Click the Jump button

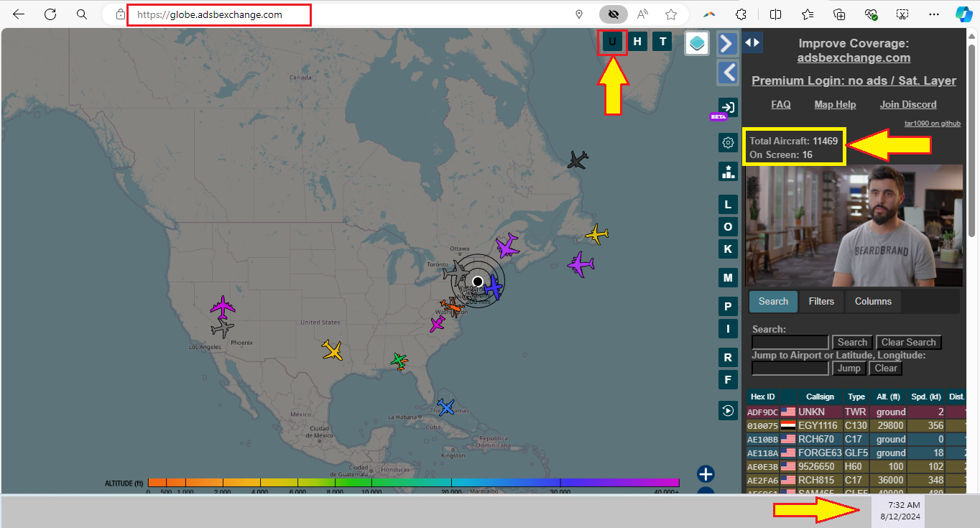coord(849,369)
